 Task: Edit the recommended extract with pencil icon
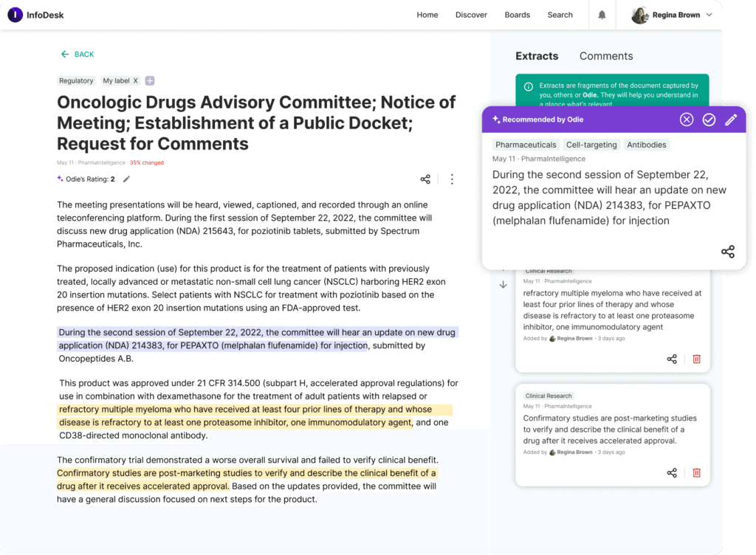[x=731, y=120]
